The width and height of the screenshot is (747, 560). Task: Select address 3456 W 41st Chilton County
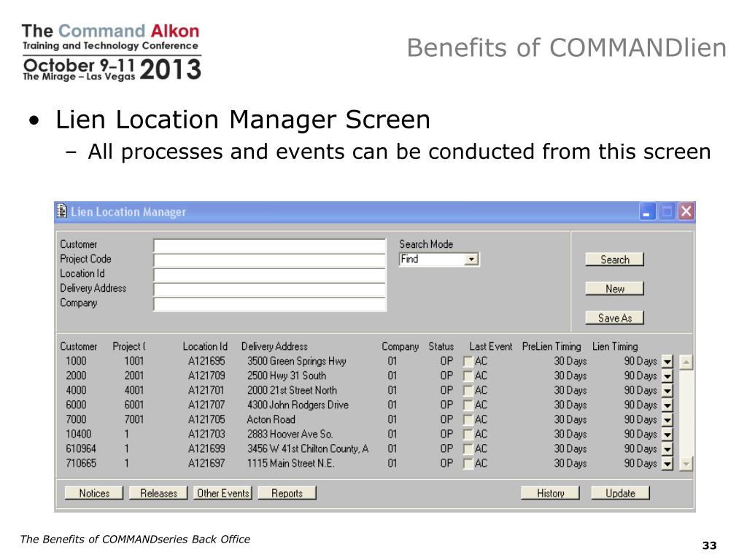point(307,448)
